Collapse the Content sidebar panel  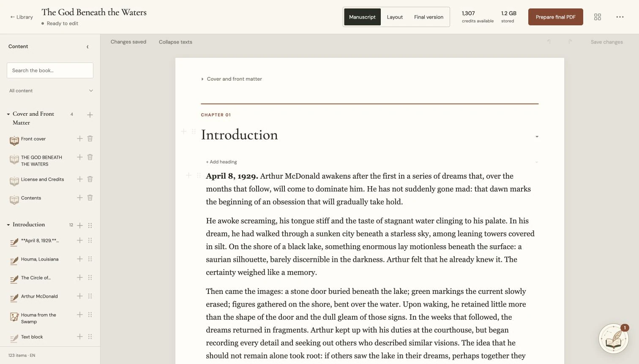point(87,46)
